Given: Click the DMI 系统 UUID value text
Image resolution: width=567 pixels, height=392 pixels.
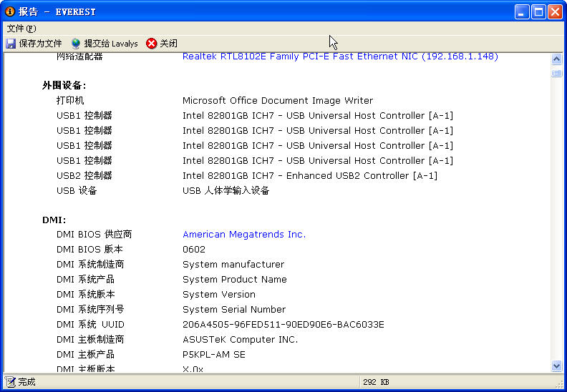Looking at the screenshot, I should point(283,325).
